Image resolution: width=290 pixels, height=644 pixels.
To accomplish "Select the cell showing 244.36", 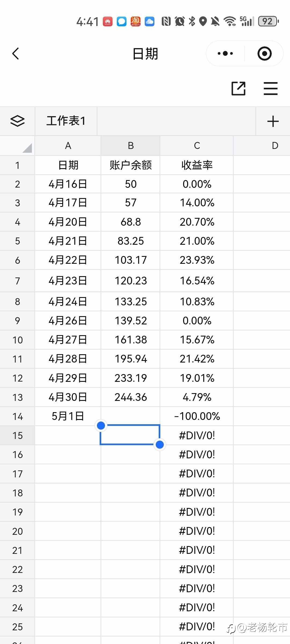I will [130, 397].
